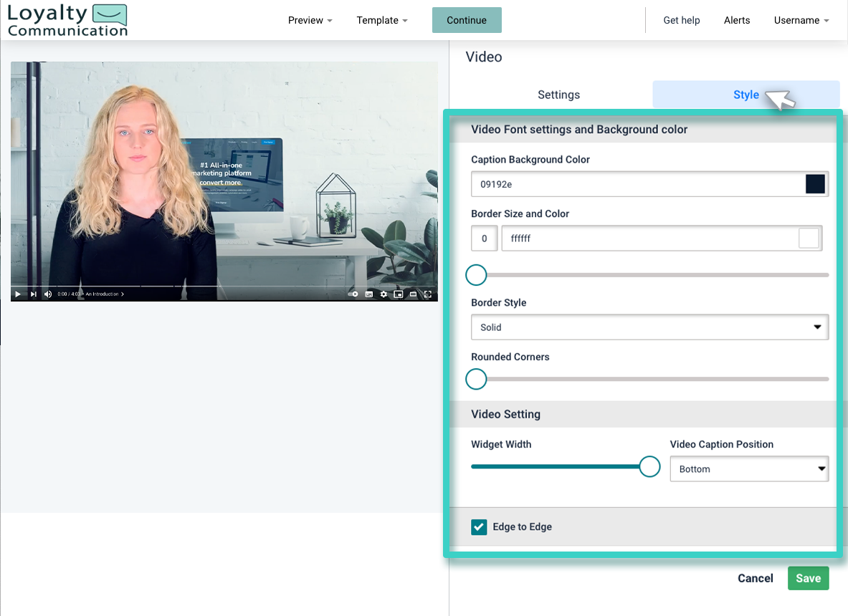The width and height of the screenshot is (848, 616).
Task: Switch the video to fullscreen
Action: point(428,294)
